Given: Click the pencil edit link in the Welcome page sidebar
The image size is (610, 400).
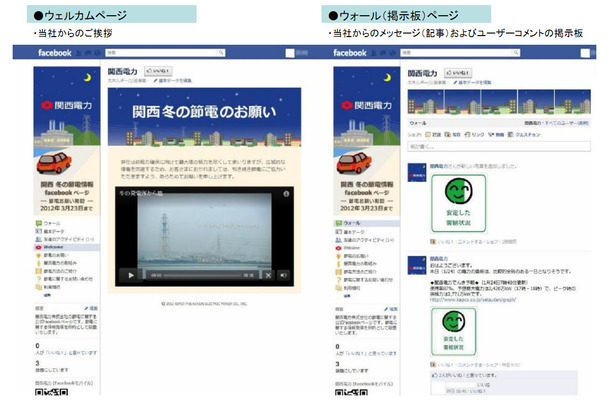Looking at the screenshot, I should click(91, 308).
